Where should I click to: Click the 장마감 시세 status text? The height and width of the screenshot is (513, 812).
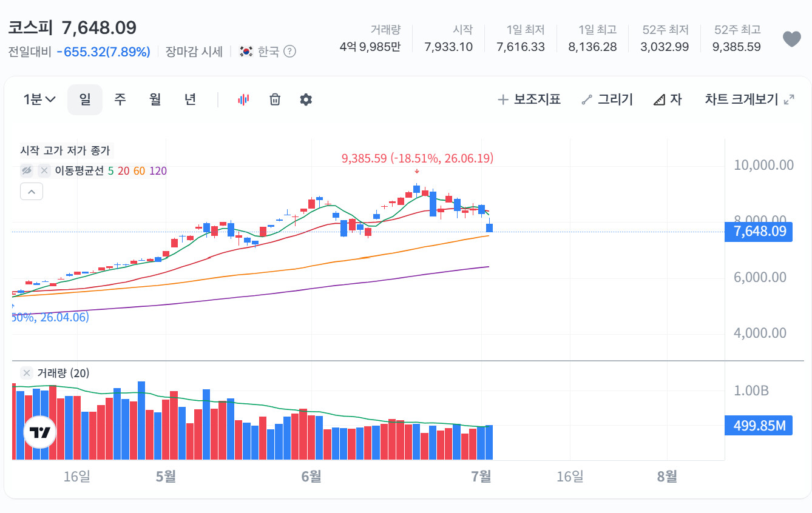[194, 52]
